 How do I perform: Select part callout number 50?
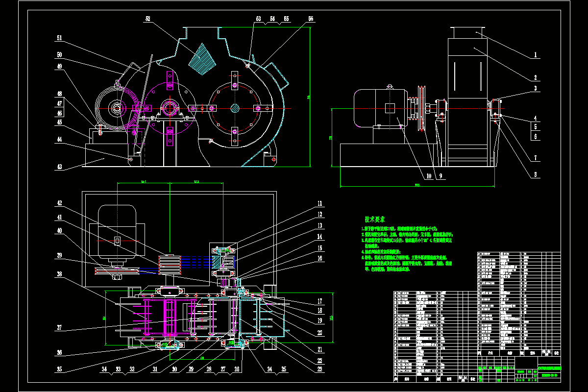(x=60, y=55)
